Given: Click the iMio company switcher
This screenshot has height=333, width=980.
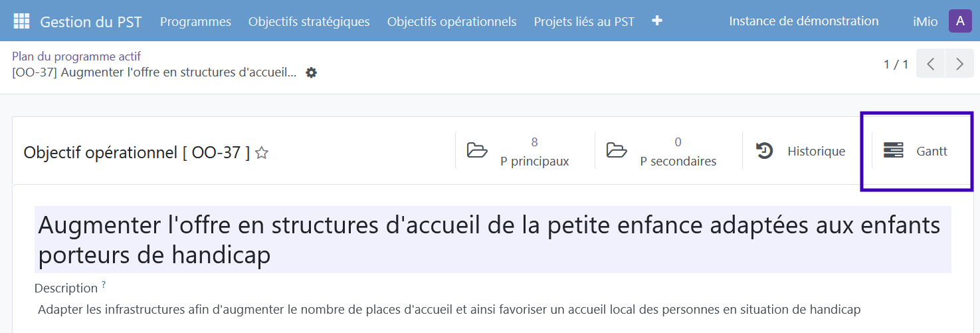Looking at the screenshot, I should (x=926, y=22).
